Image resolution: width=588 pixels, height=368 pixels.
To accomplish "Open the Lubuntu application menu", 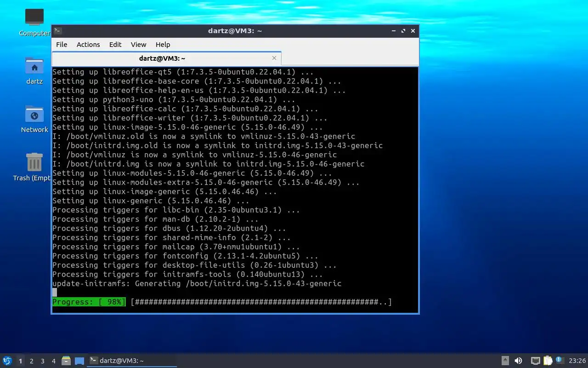I will click(7, 361).
